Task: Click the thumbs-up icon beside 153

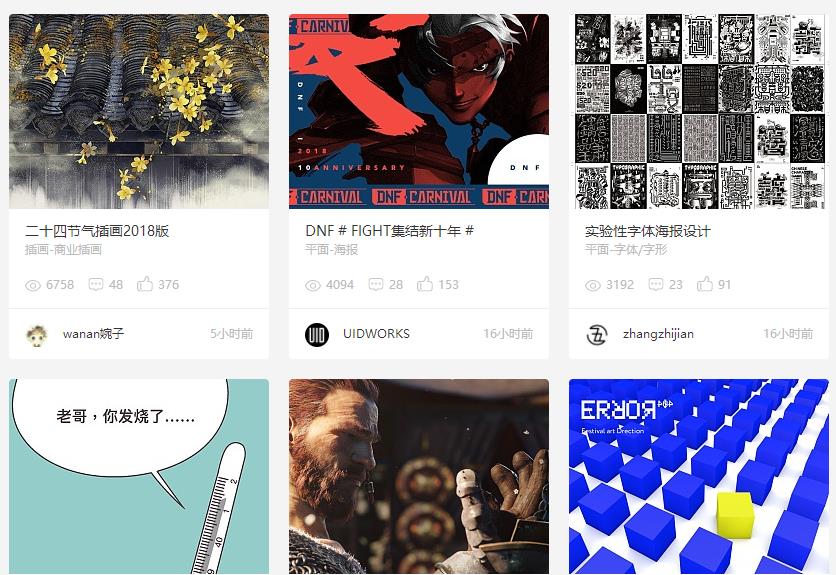Action: (425, 284)
